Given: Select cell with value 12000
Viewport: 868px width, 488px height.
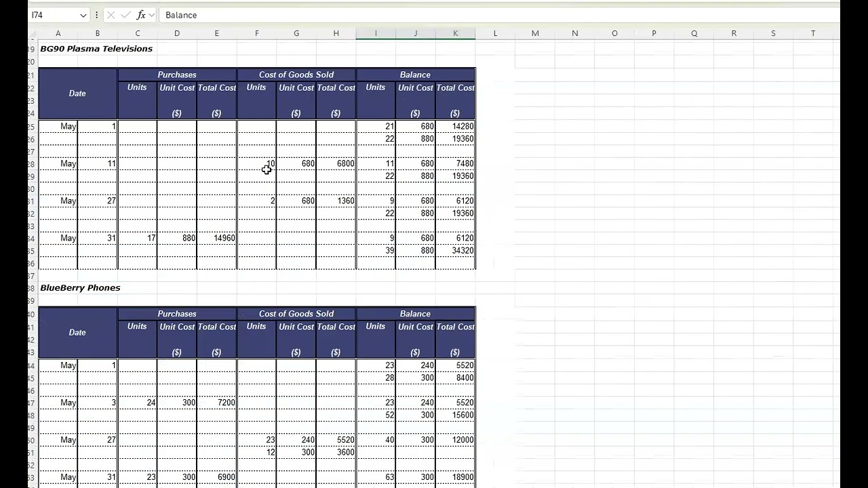Looking at the screenshot, I should click(x=456, y=441).
